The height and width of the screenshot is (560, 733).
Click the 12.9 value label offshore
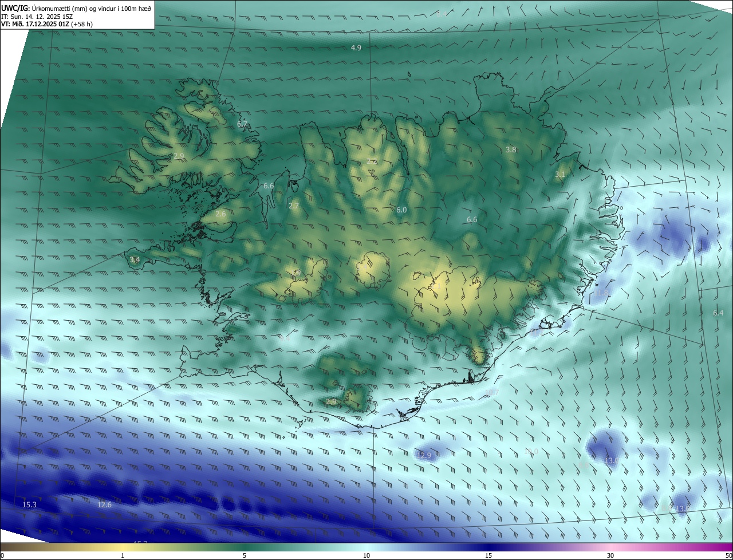[424, 455]
